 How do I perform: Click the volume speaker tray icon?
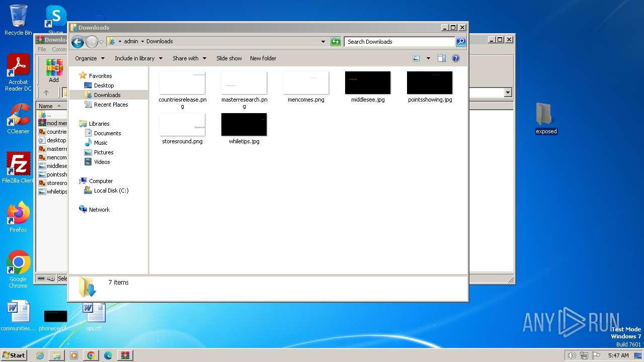pyautogui.click(x=572, y=355)
